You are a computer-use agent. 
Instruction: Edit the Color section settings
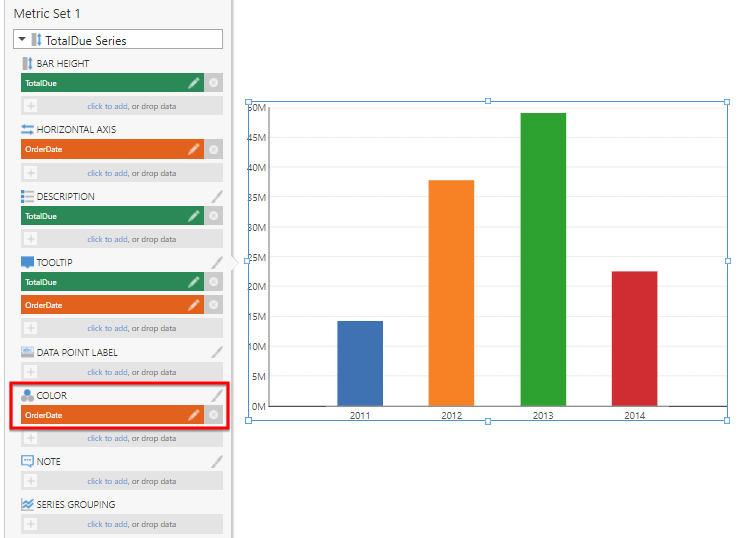click(217, 395)
